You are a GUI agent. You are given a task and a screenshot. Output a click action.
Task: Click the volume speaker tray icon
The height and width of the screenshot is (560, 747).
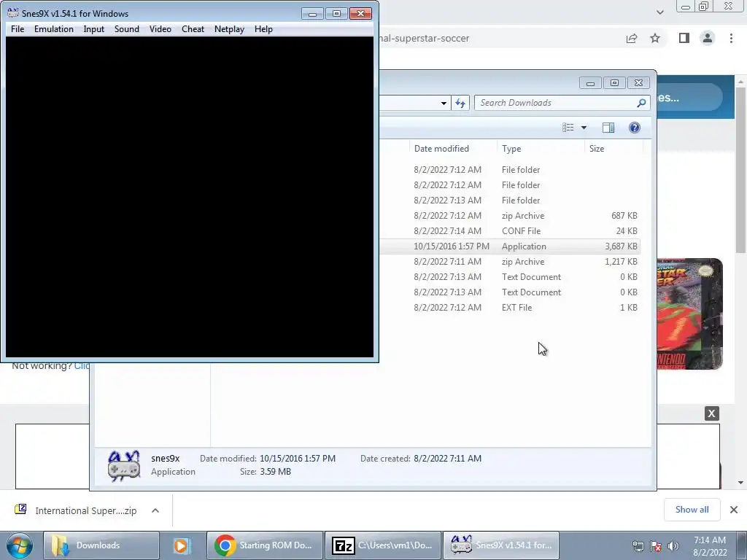pyautogui.click(x=673, y=546)
